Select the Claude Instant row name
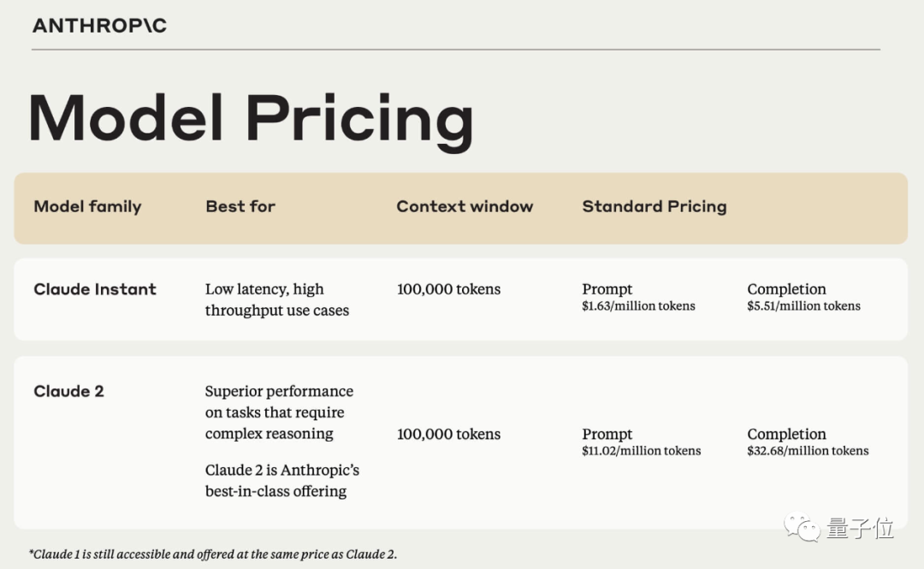Viewport: 924px width, 569px height. coord(95,289)
